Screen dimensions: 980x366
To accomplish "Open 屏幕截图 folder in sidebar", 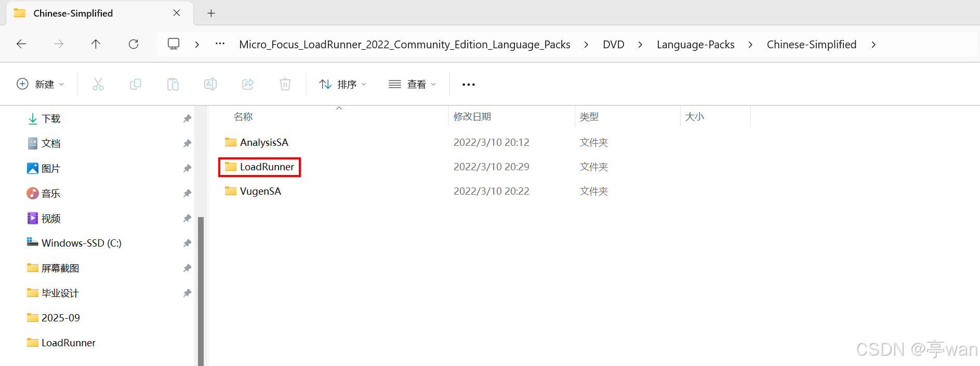I will click(60, 268).
